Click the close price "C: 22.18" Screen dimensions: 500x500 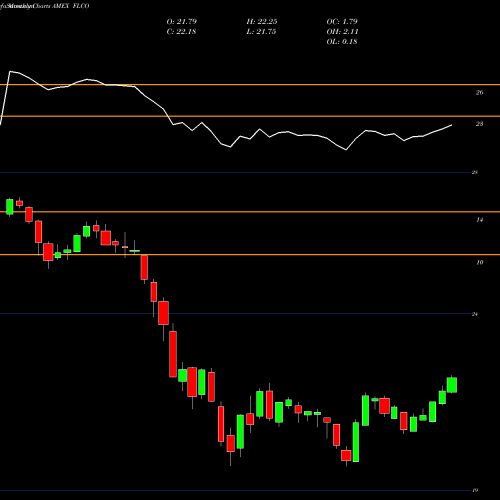[181, 32]
